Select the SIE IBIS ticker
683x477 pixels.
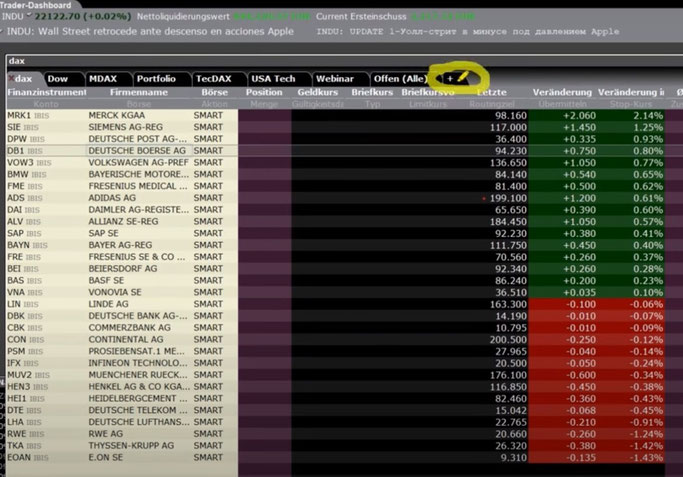(24, 127)
